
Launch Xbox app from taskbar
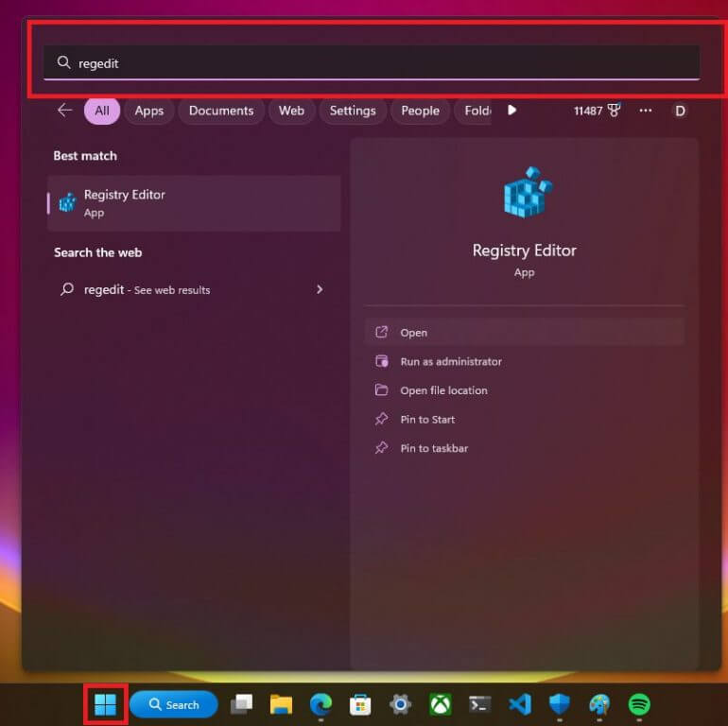click(441, 704)
